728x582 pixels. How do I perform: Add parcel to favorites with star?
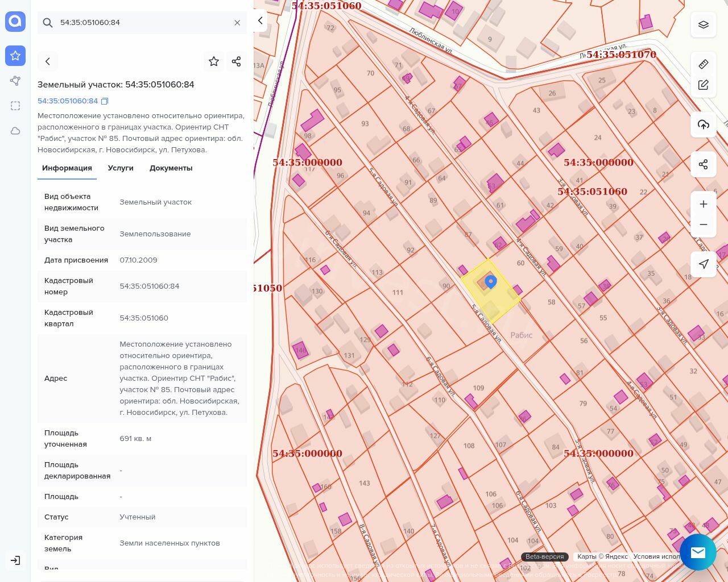(214, 61)
